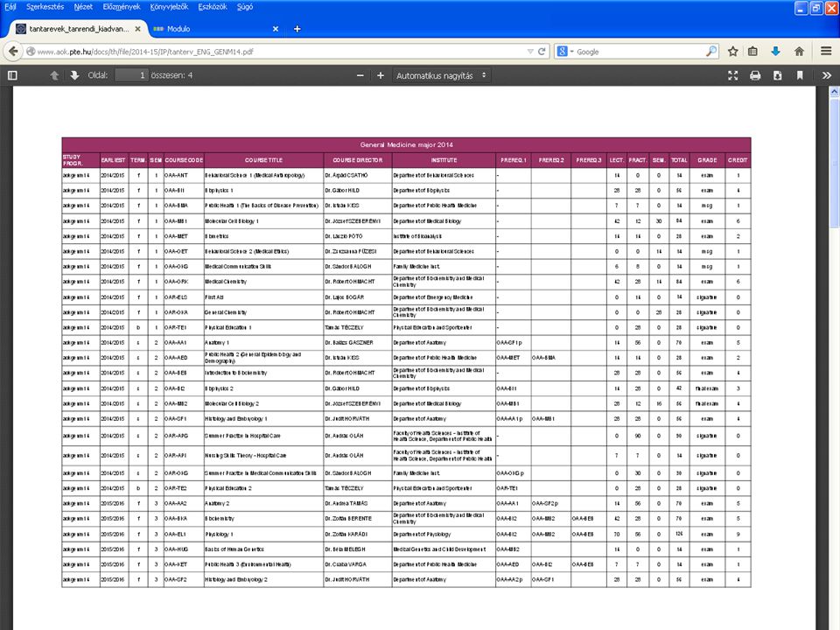Viewport: 840px width, 630px height.
Task: Select the tantarevek_tanrendi_kiadvan tab
Action: pos(78,29)
